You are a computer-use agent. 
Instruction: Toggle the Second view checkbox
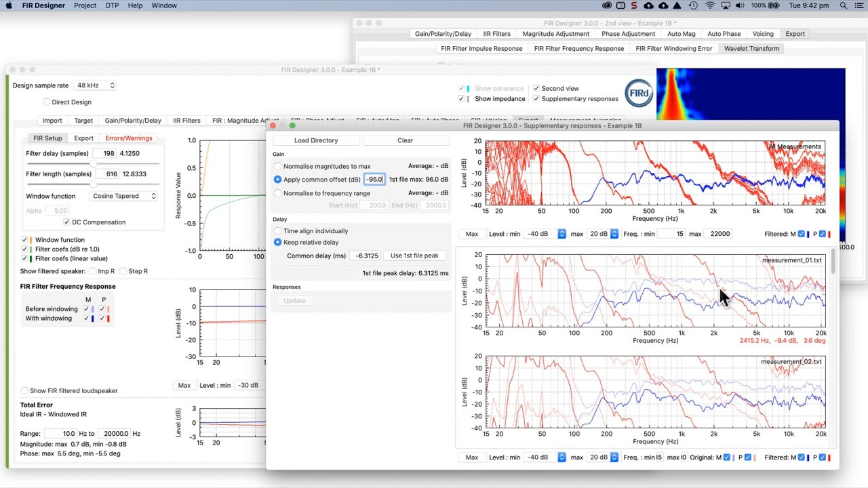point(536,88)
